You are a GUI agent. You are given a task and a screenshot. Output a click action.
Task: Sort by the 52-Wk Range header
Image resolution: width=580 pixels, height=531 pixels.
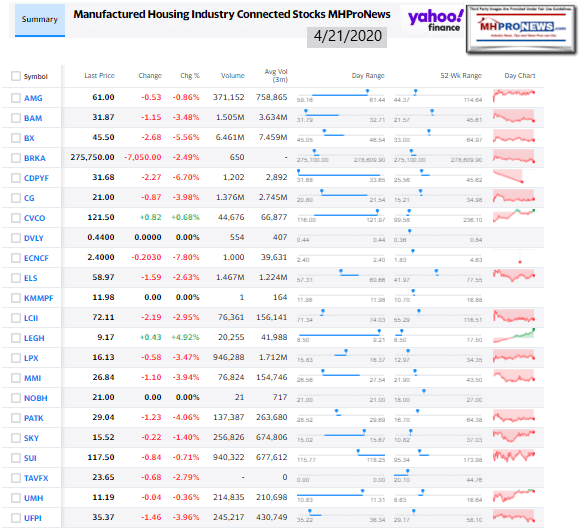(461, 76)
